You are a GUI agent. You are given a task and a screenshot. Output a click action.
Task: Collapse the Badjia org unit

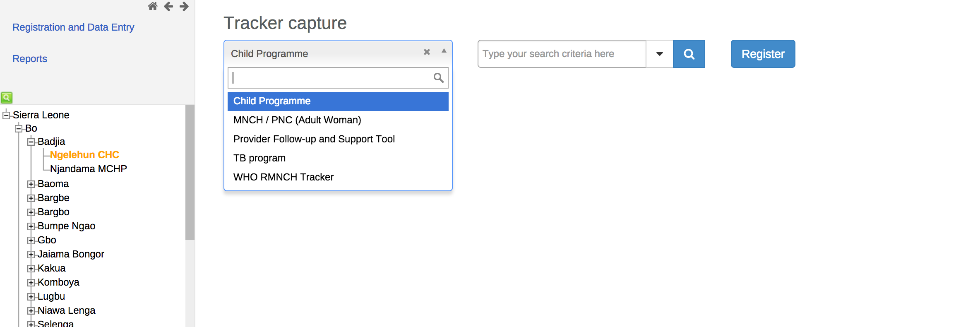coord(31,142)
